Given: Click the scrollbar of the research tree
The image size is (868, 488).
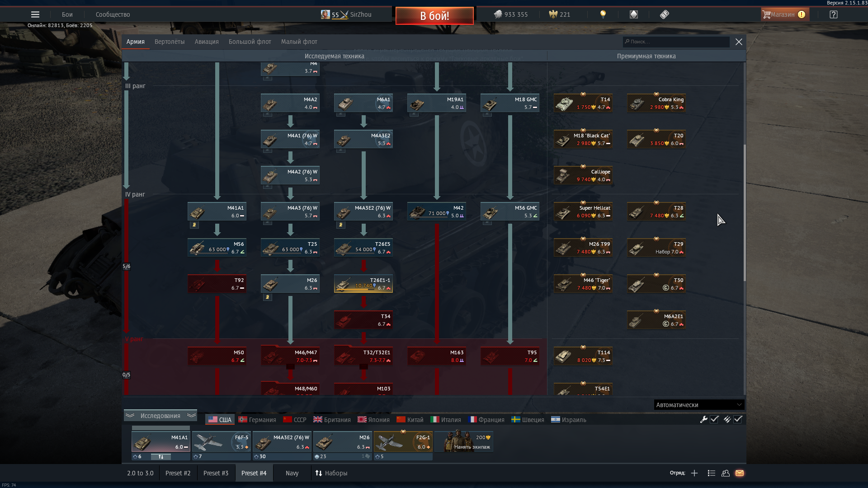Looking at the screenshot, I should pyautogui.click(x=744, y=212).
